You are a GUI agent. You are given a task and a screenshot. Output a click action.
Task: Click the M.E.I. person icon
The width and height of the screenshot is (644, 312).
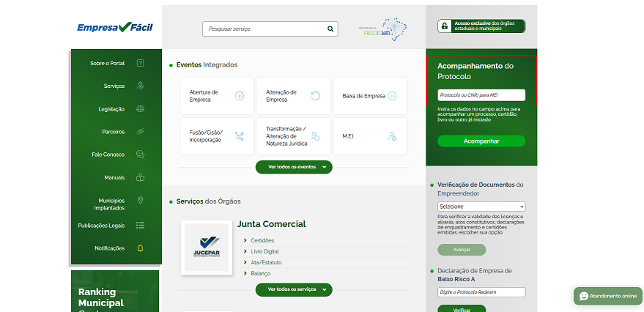coord(392,136)
